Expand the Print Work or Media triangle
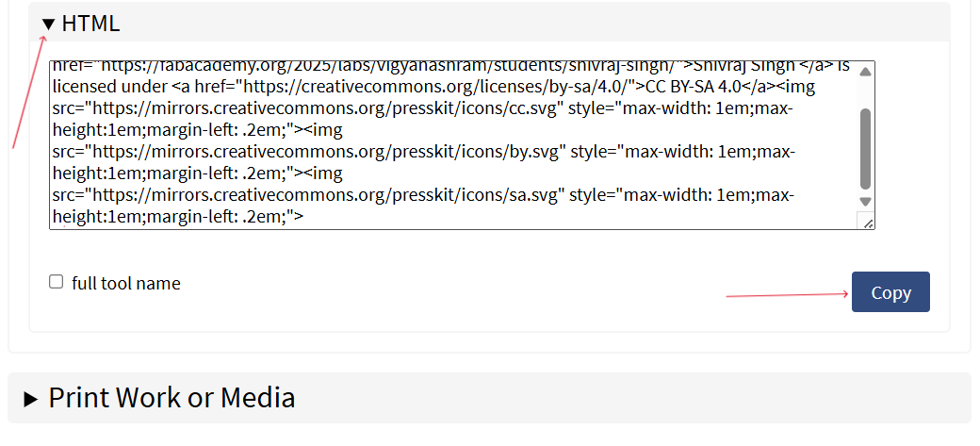The height and width of the screenshot is (446, 980). [30, 399]
